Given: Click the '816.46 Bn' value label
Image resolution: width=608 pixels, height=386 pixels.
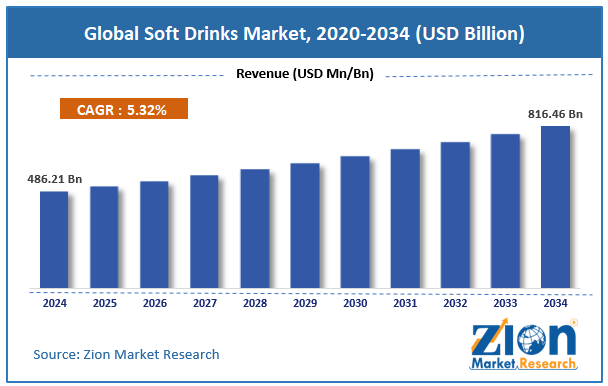Looking at the screenshot, I should 555,114.
